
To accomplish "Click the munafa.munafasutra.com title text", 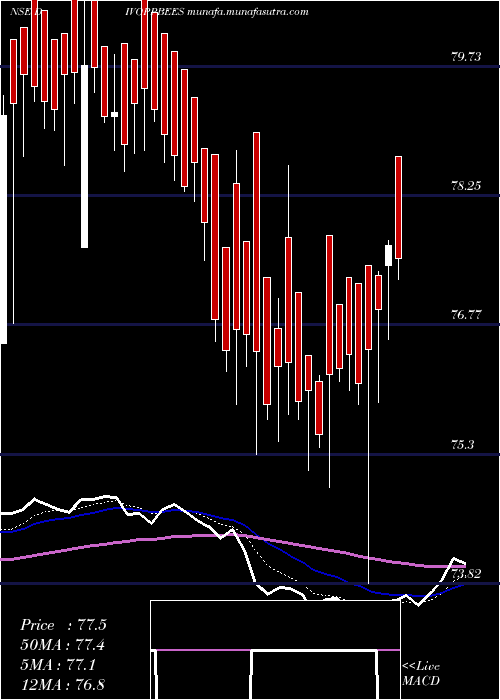I will [x=248, y=12].
